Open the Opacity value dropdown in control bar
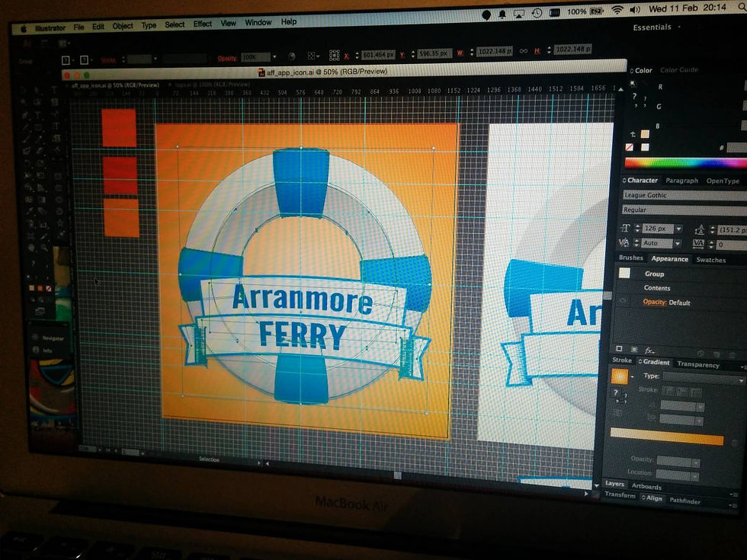This screenshot has width=747, height=560. 274,57
